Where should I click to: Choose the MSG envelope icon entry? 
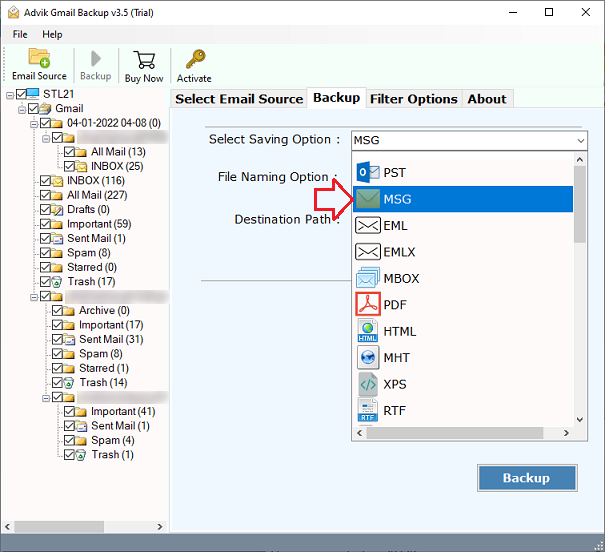click(x=368, y=199)
